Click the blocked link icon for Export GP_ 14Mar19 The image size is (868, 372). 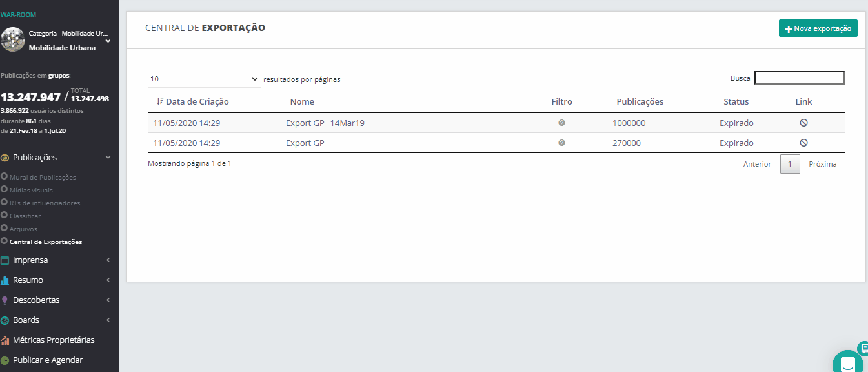pyautogui.click(x=803, y=123)
